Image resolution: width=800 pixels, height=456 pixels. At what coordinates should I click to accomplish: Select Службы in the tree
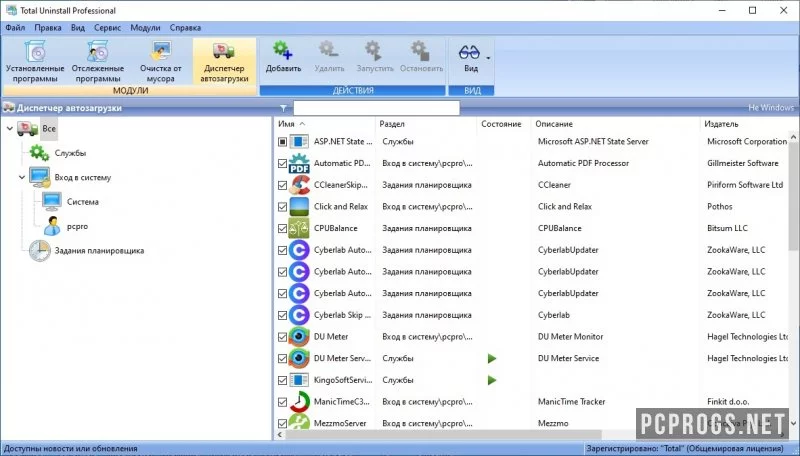(x=70, y=153)
